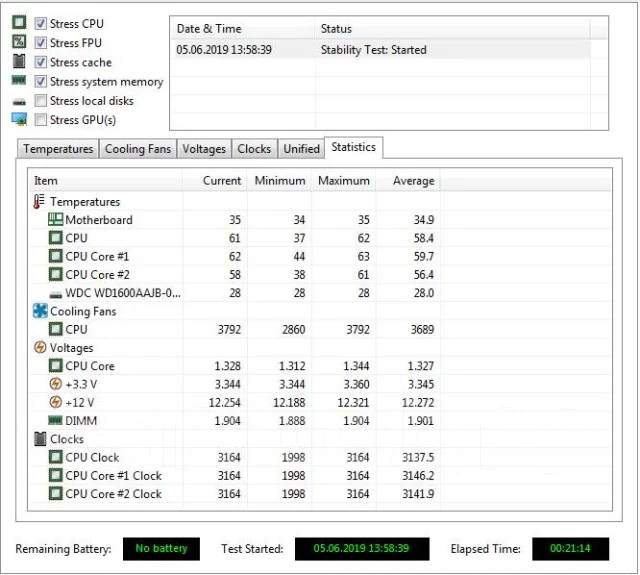
Task: Click the Elapsed Time 00:21:14 display
Action: [570, 548]
